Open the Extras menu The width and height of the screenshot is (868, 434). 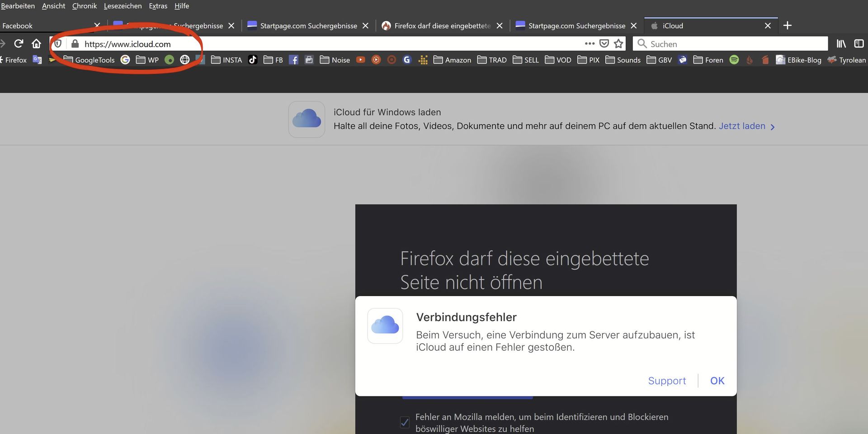(158, 6)
